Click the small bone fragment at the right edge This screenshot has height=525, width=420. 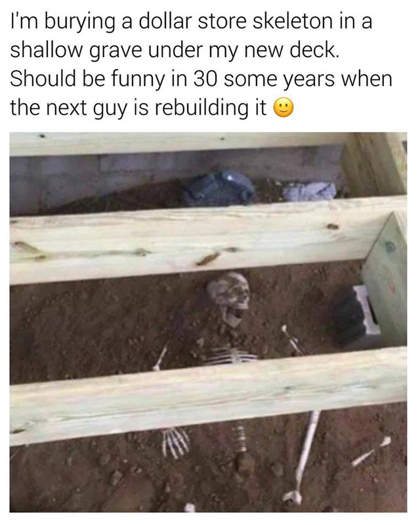tap(371, 451)
